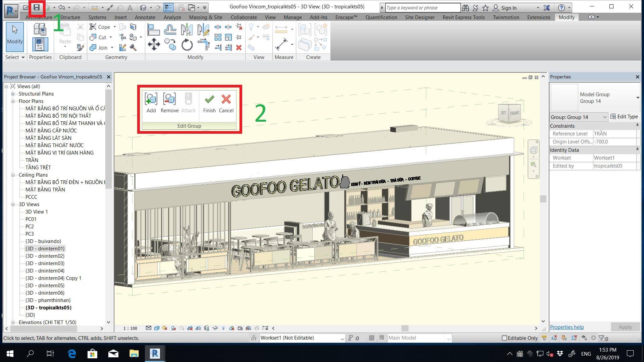Viewport: 644px width, 362px height.
Task: Click the Save icon in quick access toolbar
Action: [x=37, y=7]
